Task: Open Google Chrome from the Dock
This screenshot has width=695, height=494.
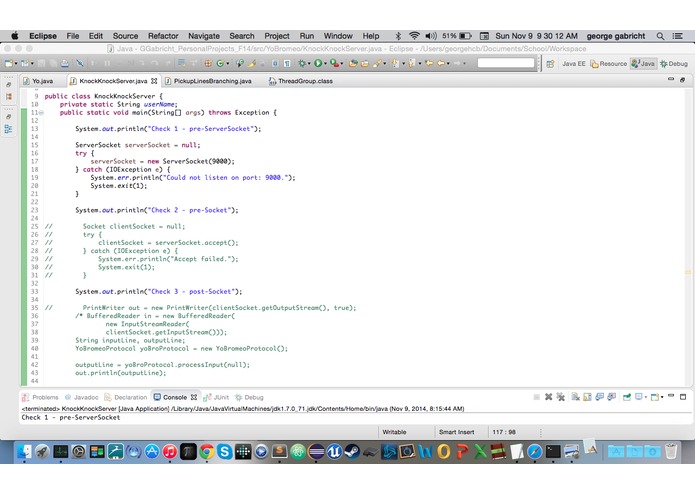Action: pyautogui.click(x=206, y=451)
